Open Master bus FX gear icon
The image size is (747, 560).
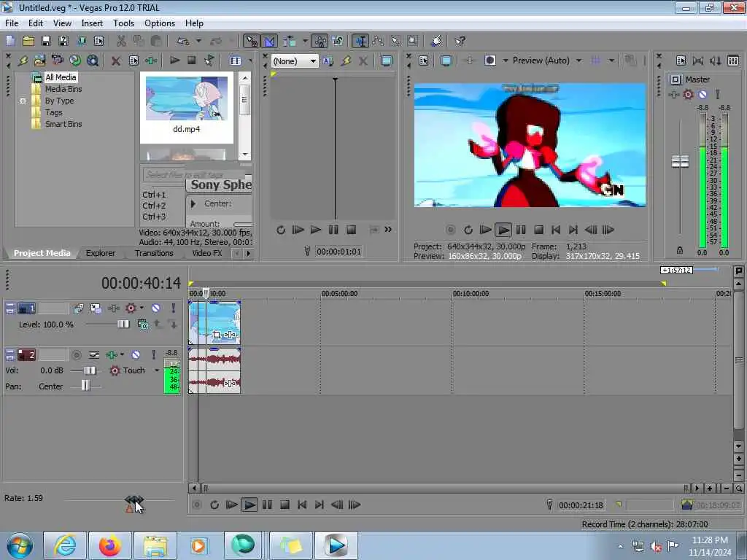point(688,94)
